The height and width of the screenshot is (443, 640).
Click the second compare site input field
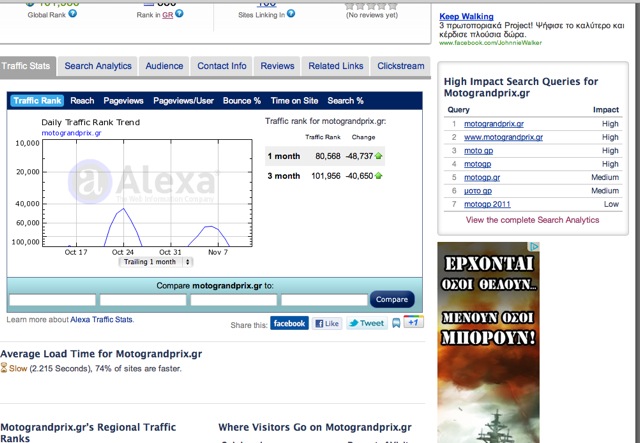coord(143,300)
